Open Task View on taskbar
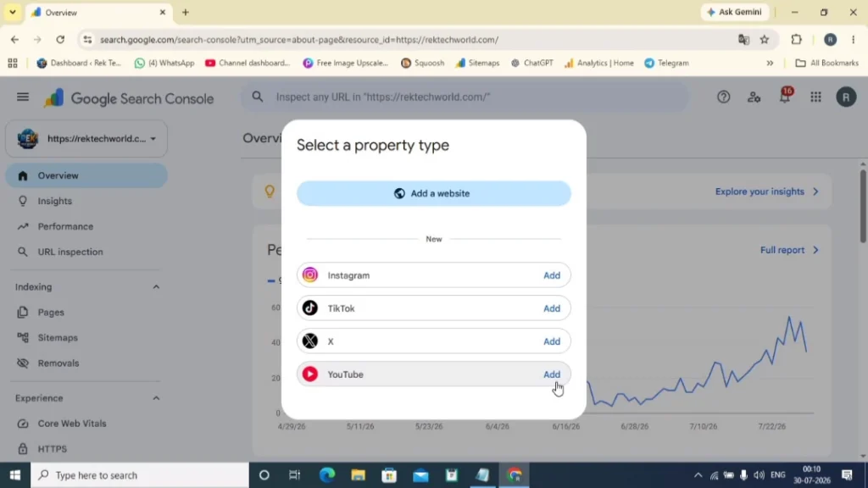This screenshot has width=868, height=488. click(x=294, y=475)
